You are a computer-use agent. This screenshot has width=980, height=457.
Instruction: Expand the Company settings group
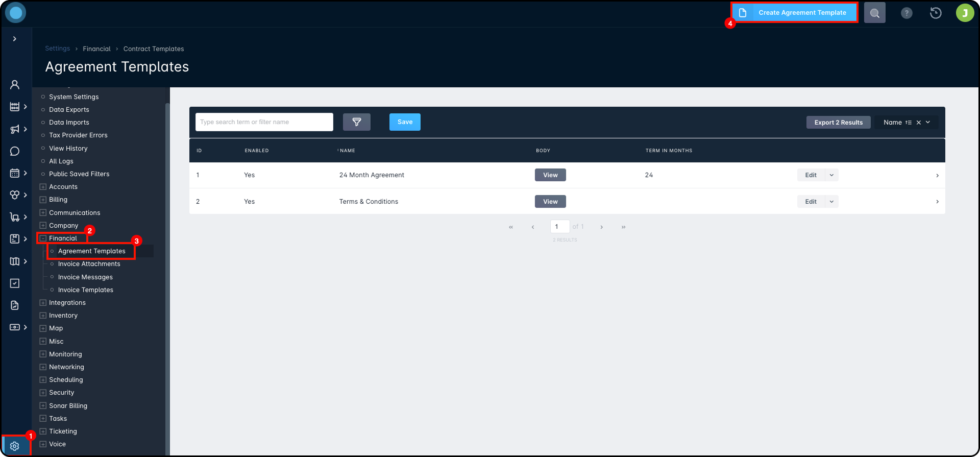click(43, 226)
